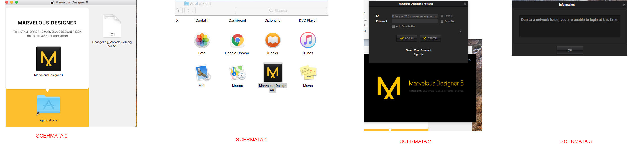Click the Applications folder shortcut icon
The width and height of the screenshot is (644, 146).
click(x=48, y=105)
